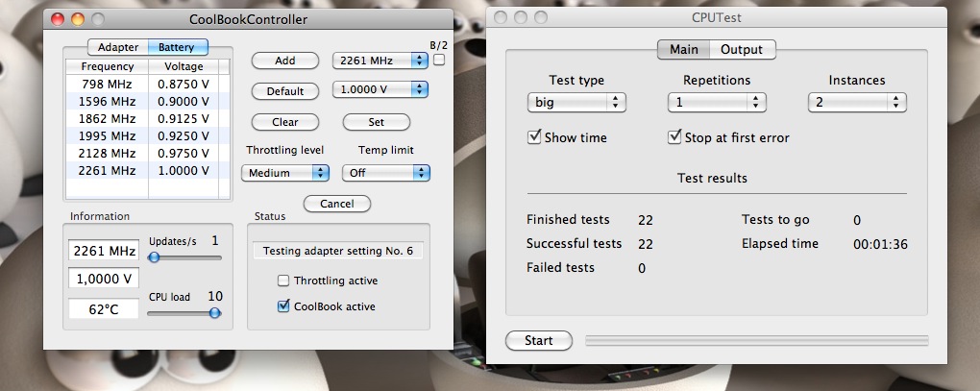Uncheck Stop at first error
This screenshot has width=980, height=391.
(x=674, y=137)
